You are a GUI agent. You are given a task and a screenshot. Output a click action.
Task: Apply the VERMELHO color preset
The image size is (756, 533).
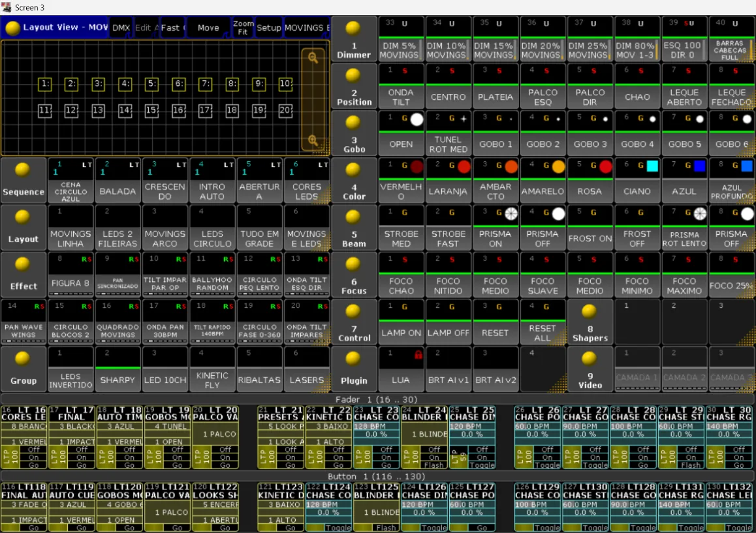click(x=401, y=180)
